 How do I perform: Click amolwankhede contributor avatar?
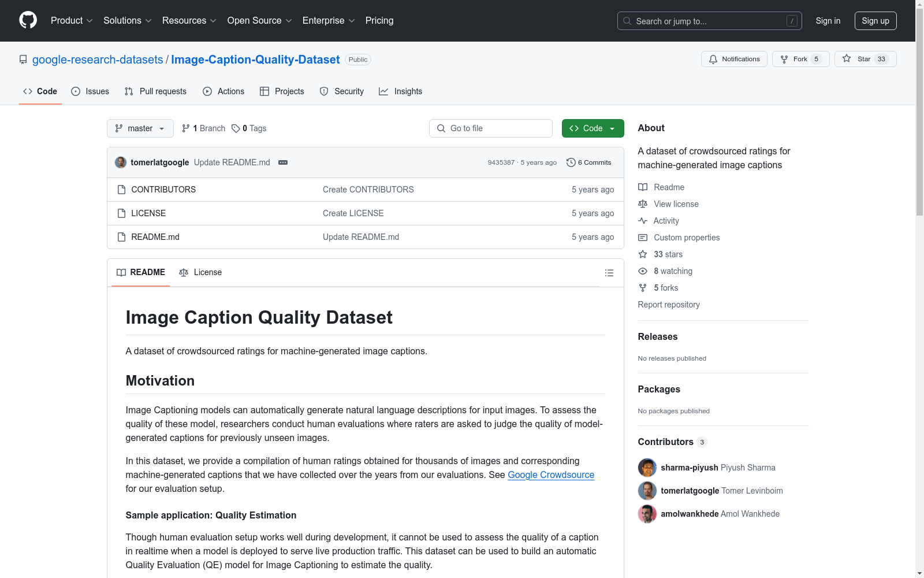pyautogui.click(x=647, y=514)
